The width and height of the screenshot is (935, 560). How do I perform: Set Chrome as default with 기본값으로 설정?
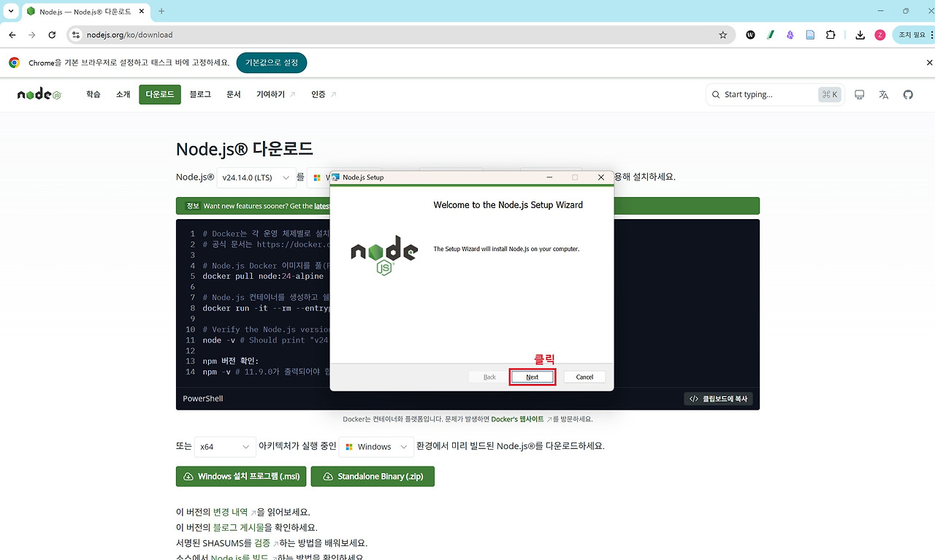272,63
